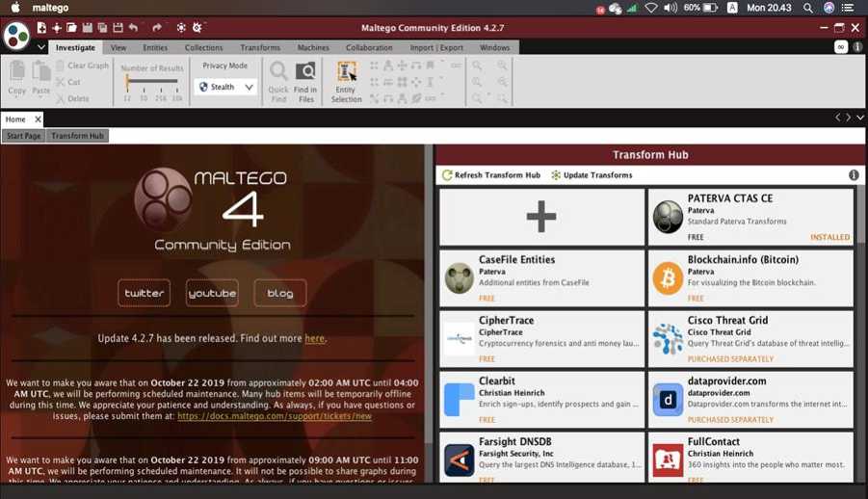This screenshot has width=868, height=499.
Task: Expand the application menu chevron below logo
Action: [x=41, y=47]
